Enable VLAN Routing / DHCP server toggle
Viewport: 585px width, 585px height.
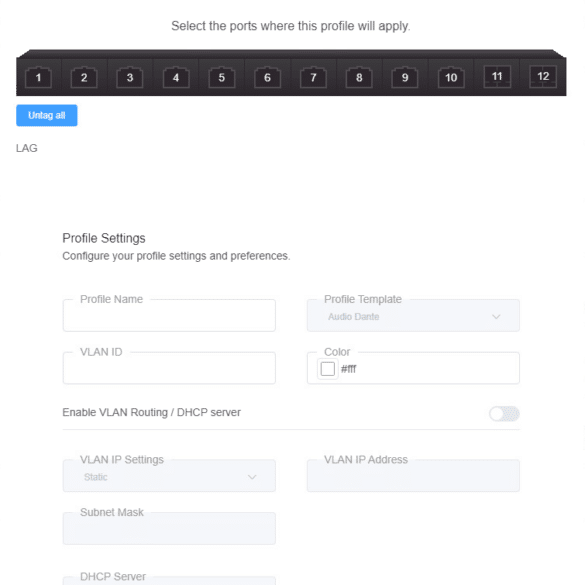click(x=504, y=413)
